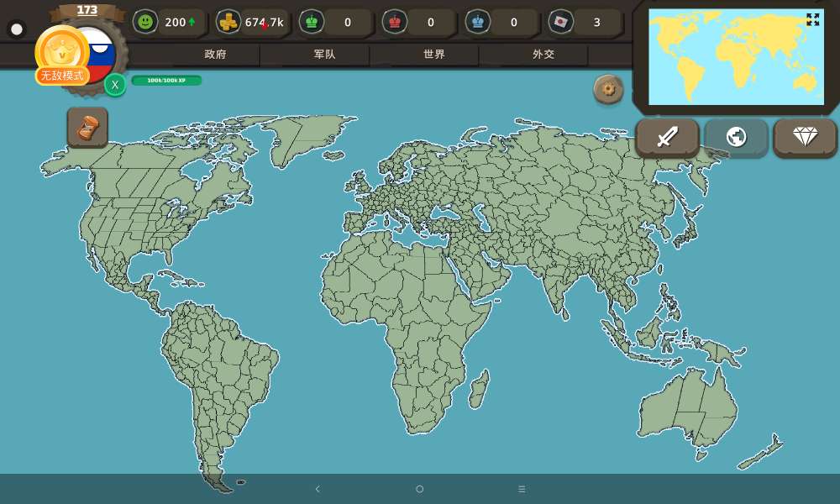Viewport: 840px width, 504px height.
Task: Click the gold coins treasury icon
Action: point(228,22)
